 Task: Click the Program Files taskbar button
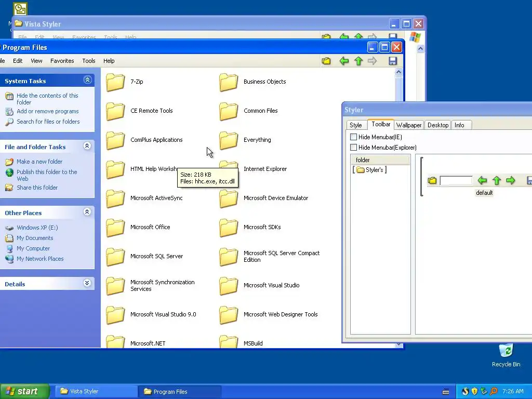(x=180, y=392)
